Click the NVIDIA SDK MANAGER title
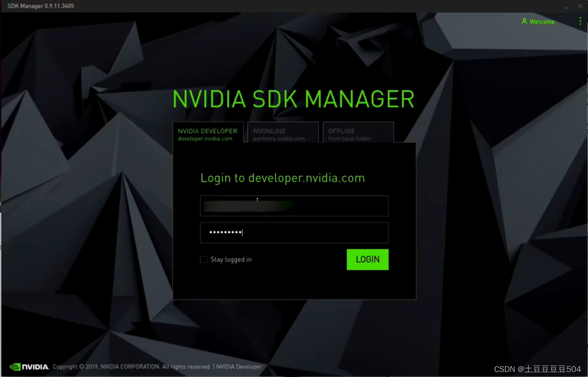The width and height of the screenshot is (588, 377). click(x=294, y=99)
